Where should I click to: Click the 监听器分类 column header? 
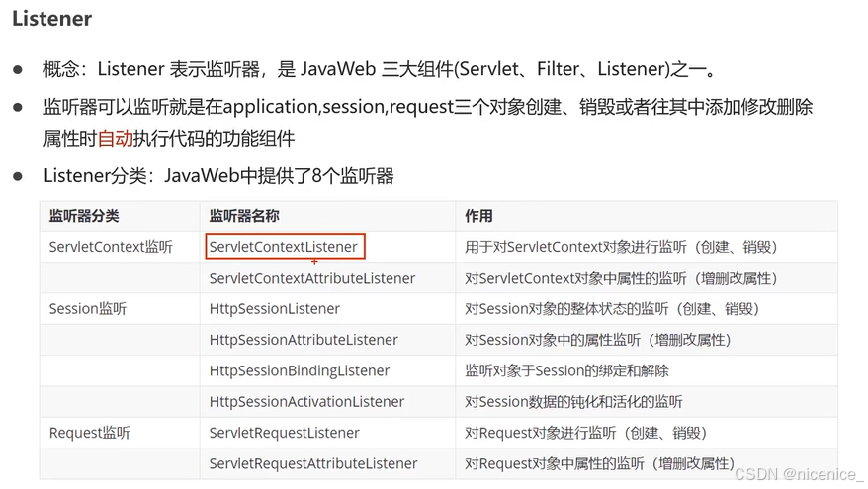(x=84, y=216)
